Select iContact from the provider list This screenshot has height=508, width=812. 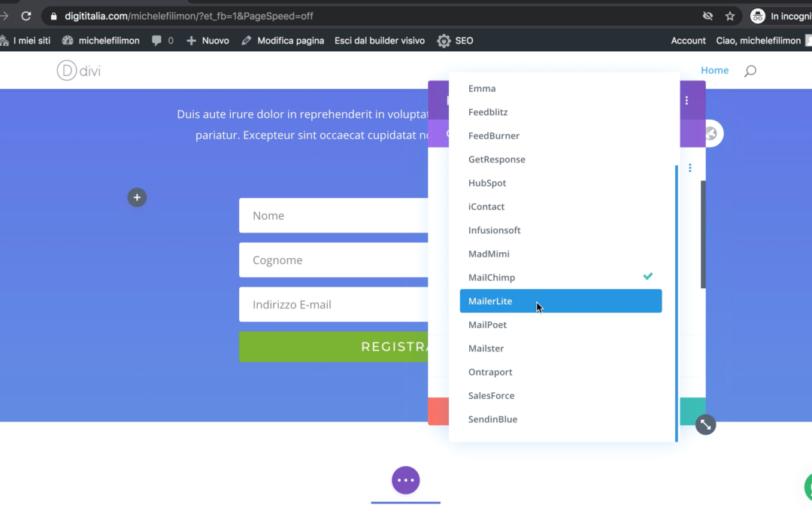561,206
